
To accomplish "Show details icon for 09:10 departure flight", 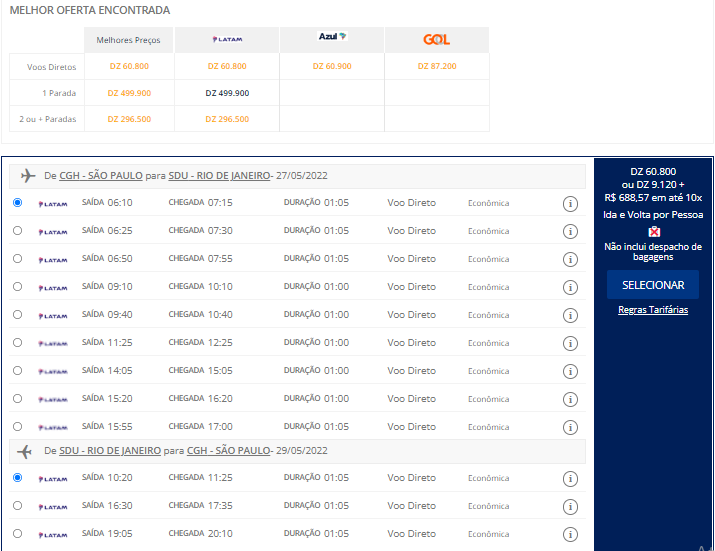I will point(570,287).
